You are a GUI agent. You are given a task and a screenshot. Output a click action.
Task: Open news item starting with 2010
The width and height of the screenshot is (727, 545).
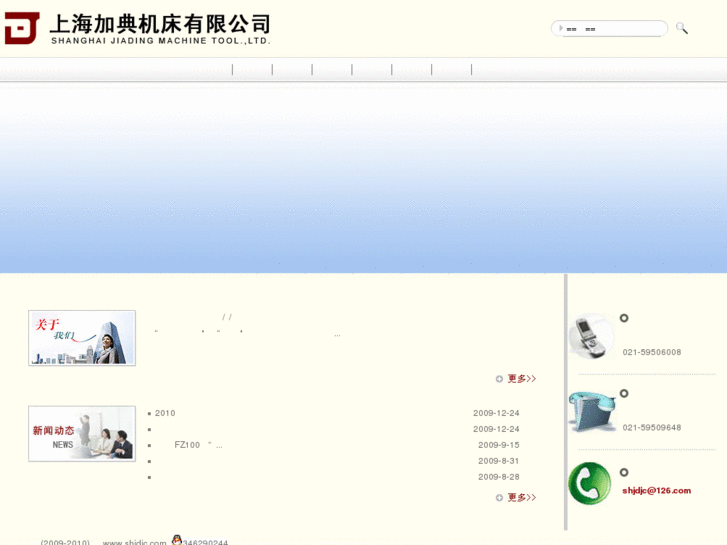click(x=165, y=413)
